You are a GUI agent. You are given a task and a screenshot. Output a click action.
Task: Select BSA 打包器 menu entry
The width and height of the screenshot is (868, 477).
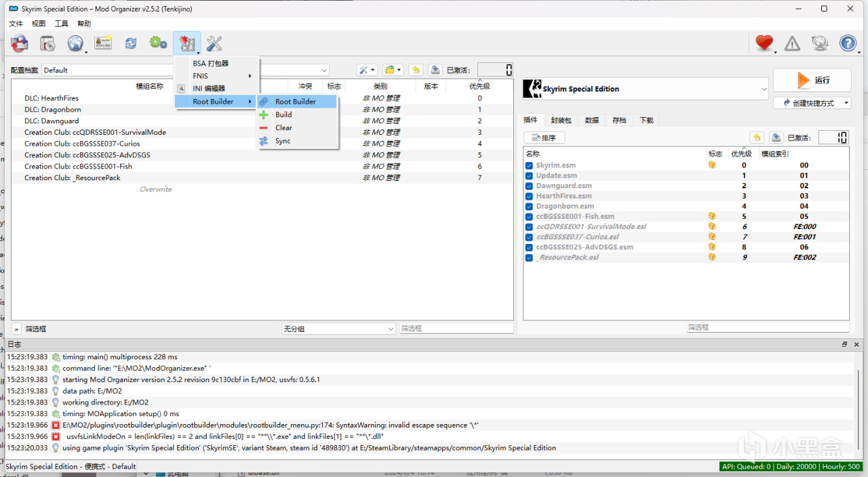(216, 63)
